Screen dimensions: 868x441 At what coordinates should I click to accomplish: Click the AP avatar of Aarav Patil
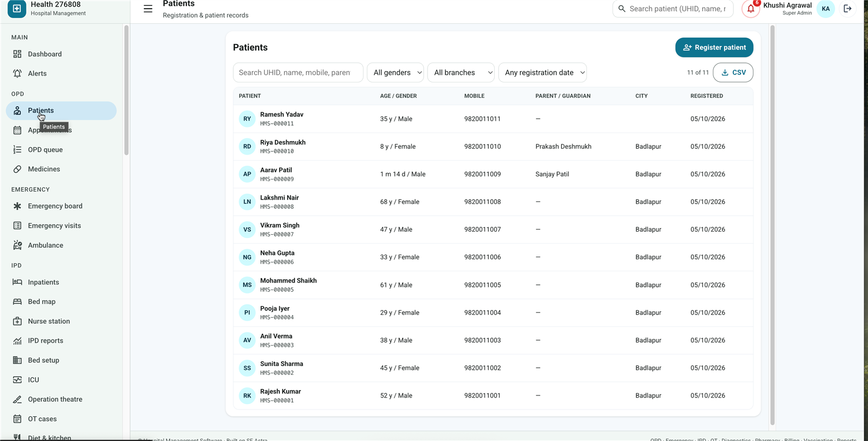coord(247,174)
